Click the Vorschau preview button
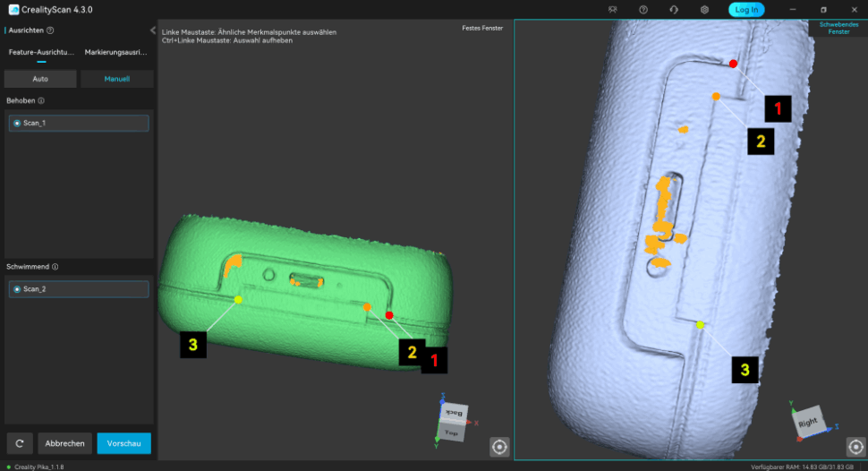 click(124, 443)
